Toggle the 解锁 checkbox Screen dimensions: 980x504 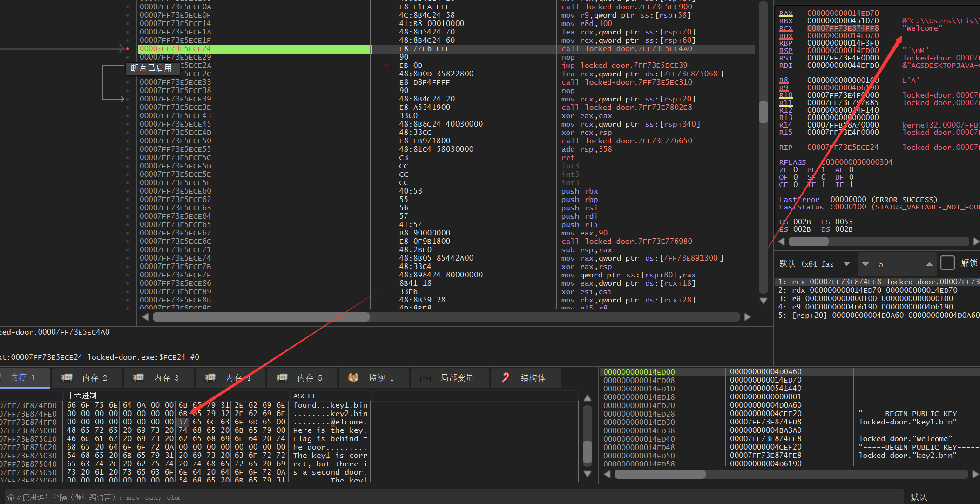coord(947,263)
